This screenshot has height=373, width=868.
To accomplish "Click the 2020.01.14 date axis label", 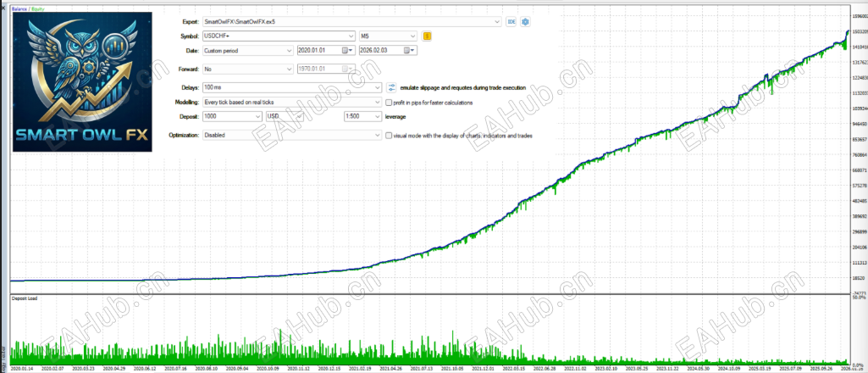I will tap(21, 368).
